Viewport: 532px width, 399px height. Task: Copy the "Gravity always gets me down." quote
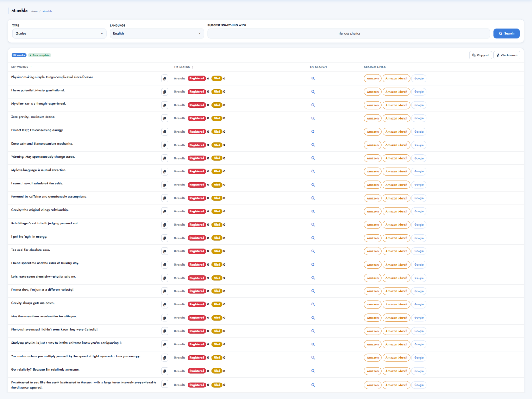(164, 305)
